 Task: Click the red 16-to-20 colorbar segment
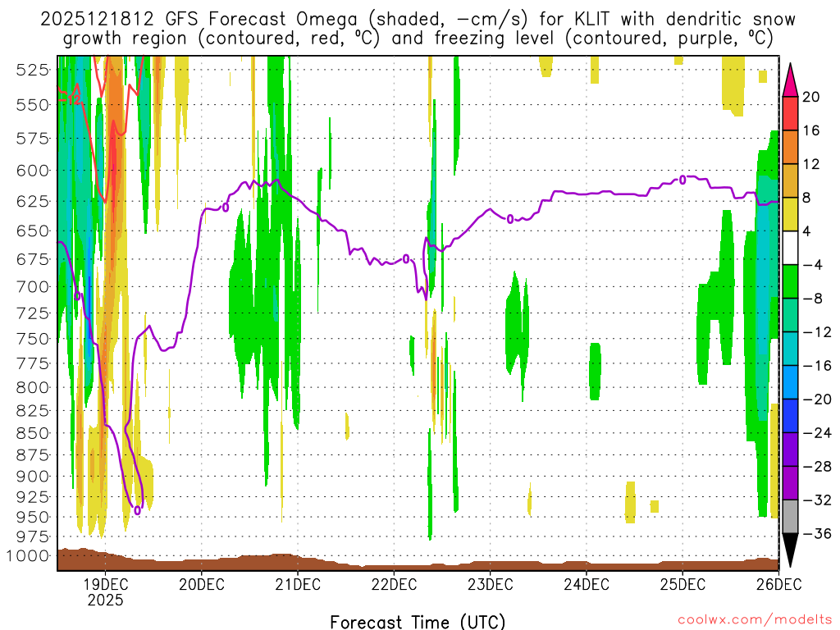790,113
